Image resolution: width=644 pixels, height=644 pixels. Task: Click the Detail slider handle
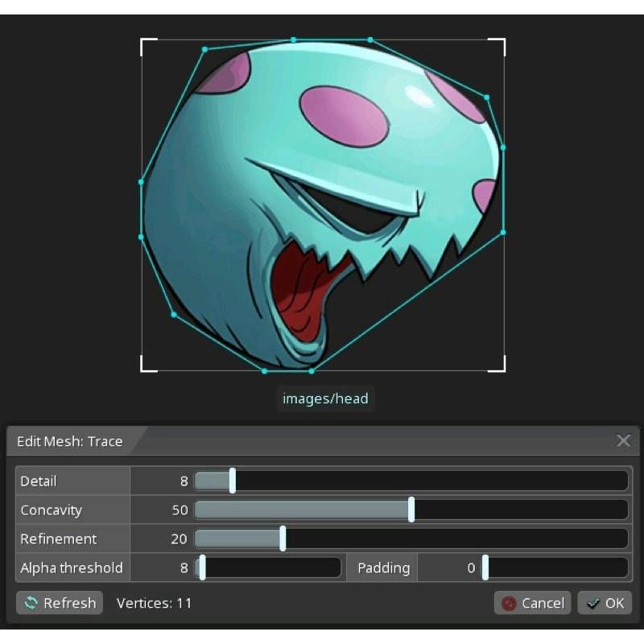click(x=233, y=481)
